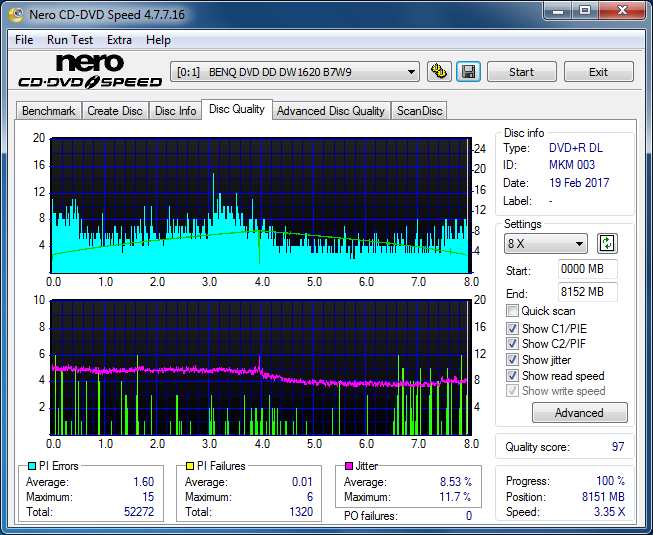Switch to Advanced Disc Quality tab
653x535 pixels.
(x=331, y=111)
